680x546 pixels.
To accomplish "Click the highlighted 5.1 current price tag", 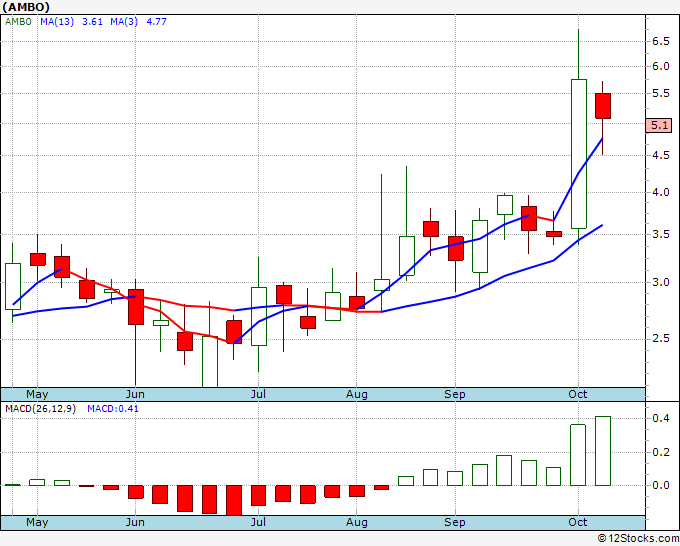I will point(659,126).
